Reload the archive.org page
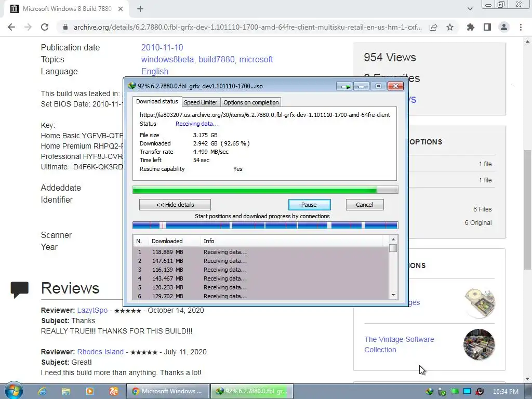Screen dimensions: 532x399 coord(45,27)
